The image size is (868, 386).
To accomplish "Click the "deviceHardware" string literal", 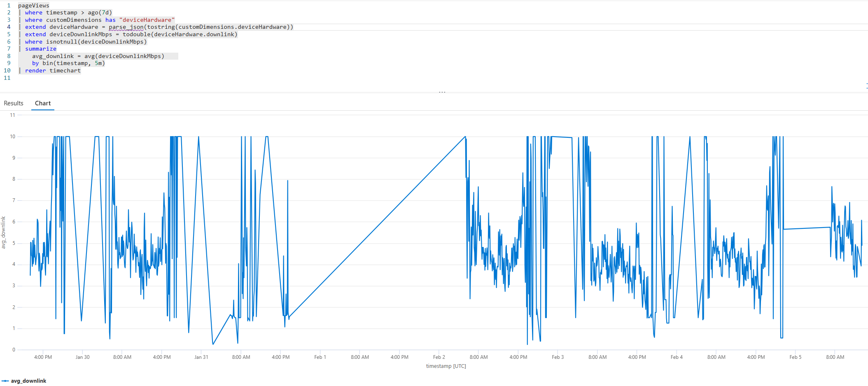I will coord(147,20).
